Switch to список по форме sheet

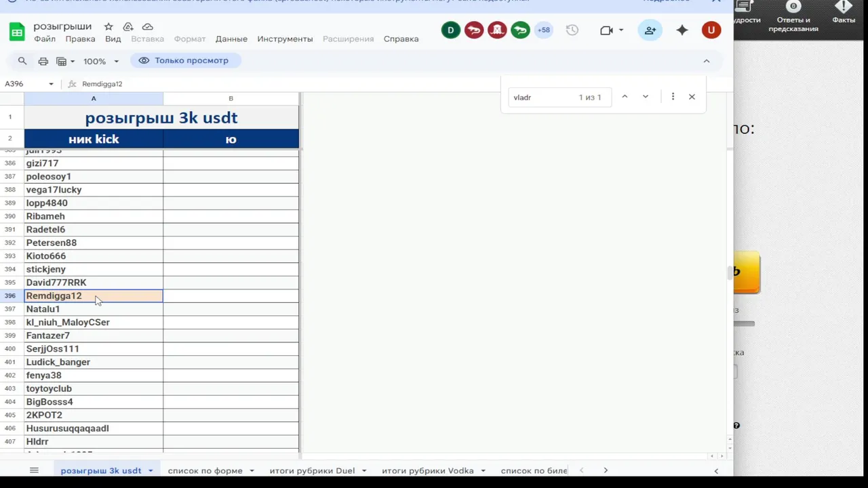point(205,470)
